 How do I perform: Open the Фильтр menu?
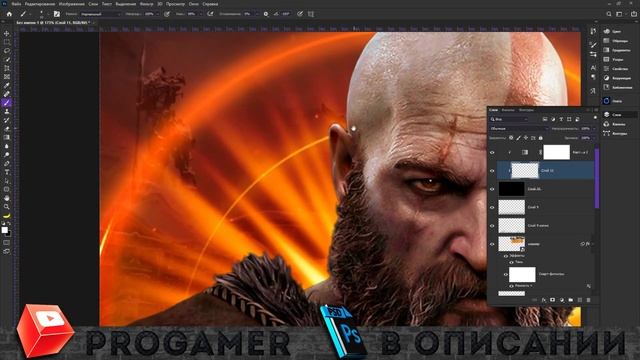pos(147,4)
